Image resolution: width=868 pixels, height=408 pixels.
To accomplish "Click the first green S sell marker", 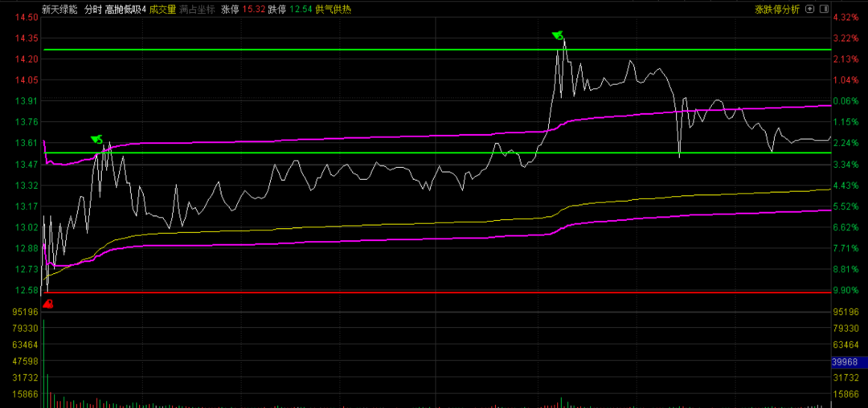I will pyautogui.click(x=96, y=140).
